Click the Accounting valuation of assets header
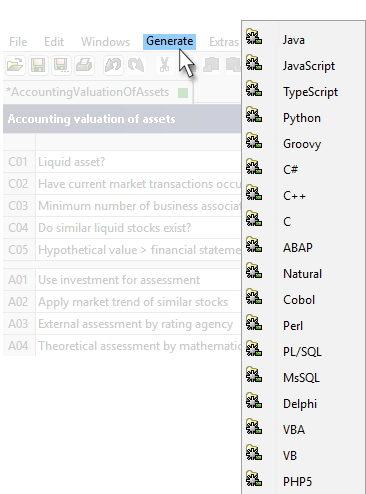 click(122, 119)
